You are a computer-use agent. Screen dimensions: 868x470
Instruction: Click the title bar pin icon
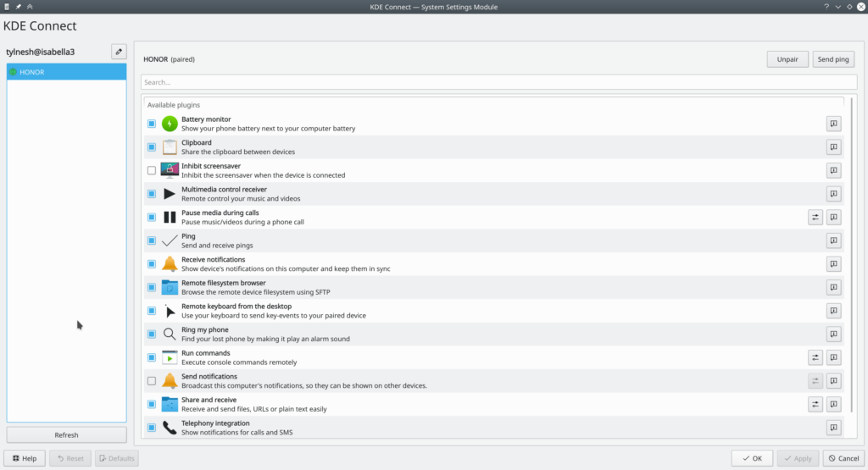19,7
